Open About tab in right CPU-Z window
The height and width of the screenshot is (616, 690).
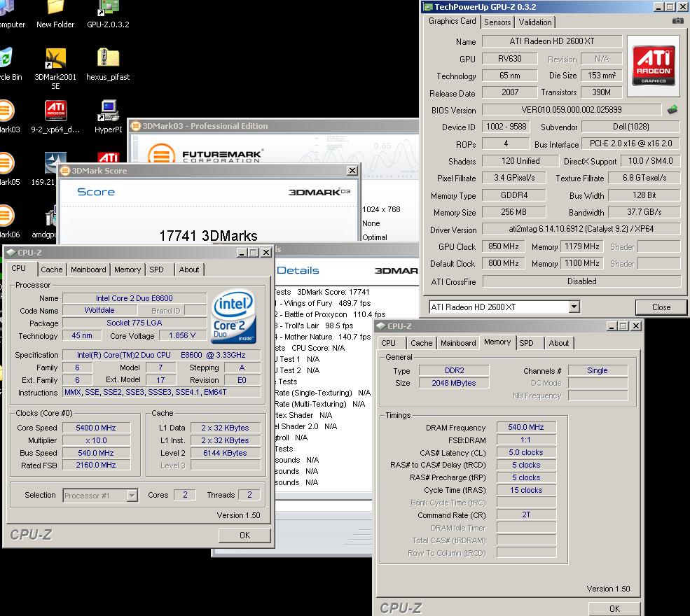click(559, 343)
